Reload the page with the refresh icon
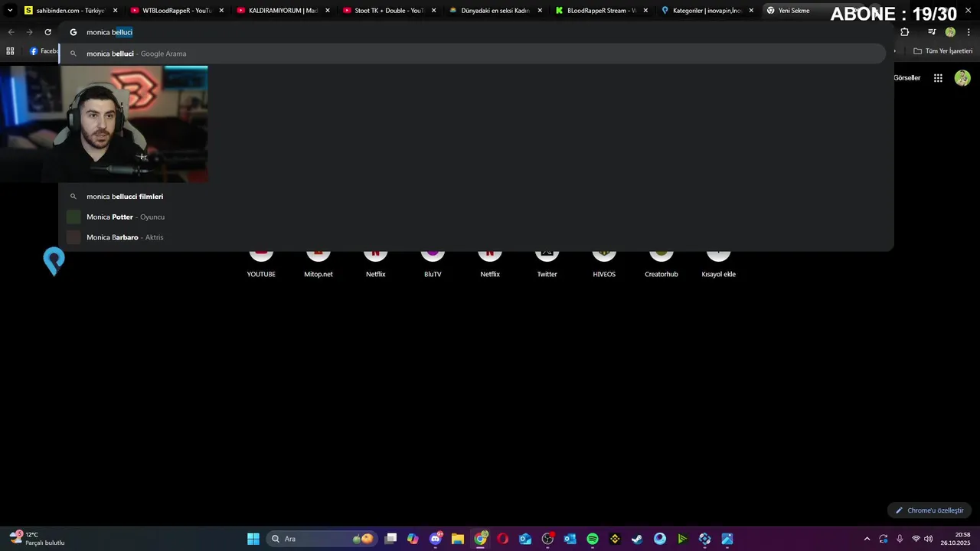 [x=47, y=32]
